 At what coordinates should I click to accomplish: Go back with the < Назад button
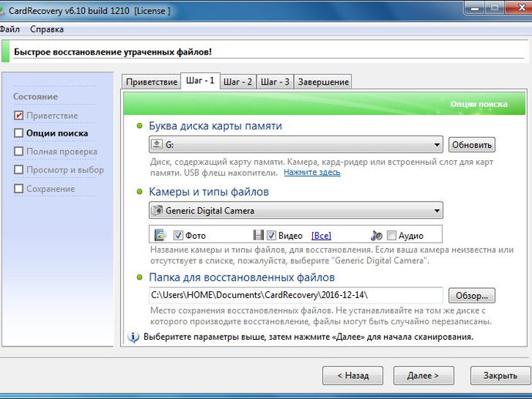click(x=353, y=375)
